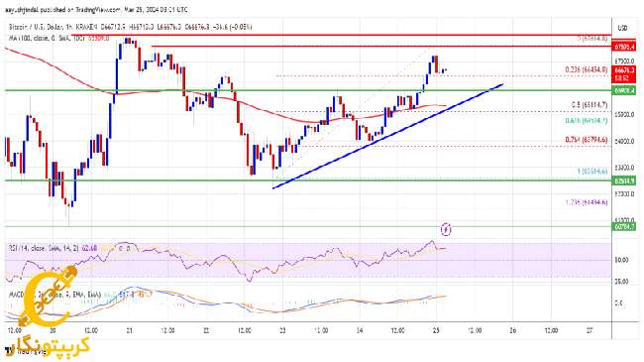Click the Bitcoin / U.S. Dollar symbol title
Image resolution: width=644 pixels, height=362 pixels.
click(x=39, y=27)
